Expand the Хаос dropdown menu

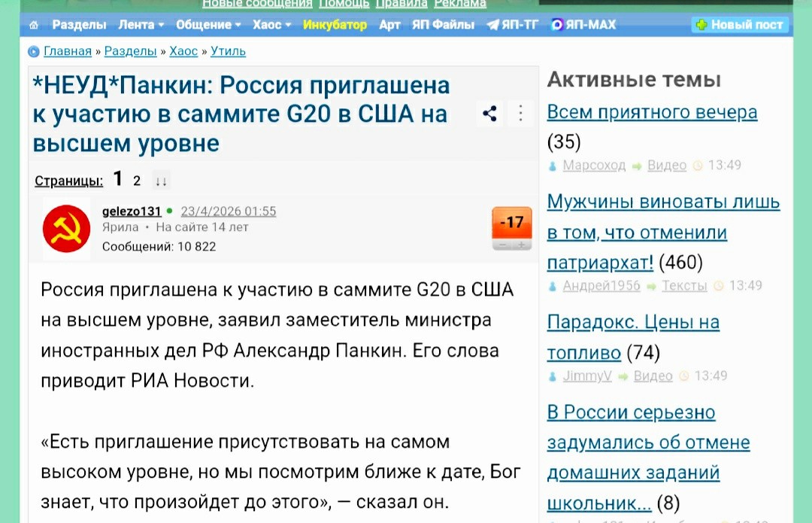tap(271, 25)
